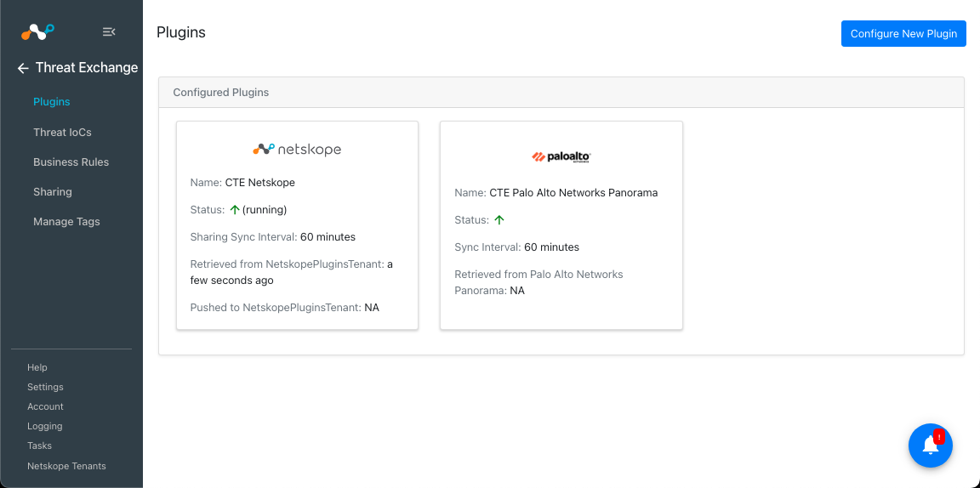
Task: Click Configure New Plugin button
Action: pyautogui.click(x=903, y=34)
